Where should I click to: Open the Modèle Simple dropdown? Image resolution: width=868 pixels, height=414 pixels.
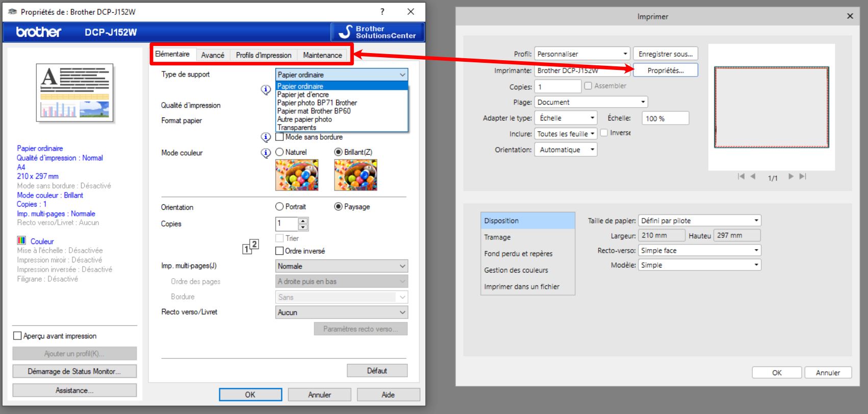point(700,265)
